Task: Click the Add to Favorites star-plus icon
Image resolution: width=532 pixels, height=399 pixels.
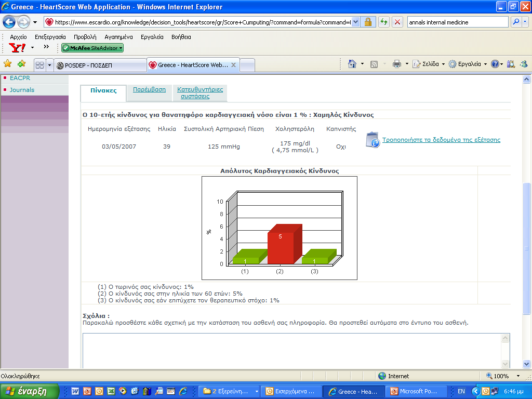Action: point(22,64)
